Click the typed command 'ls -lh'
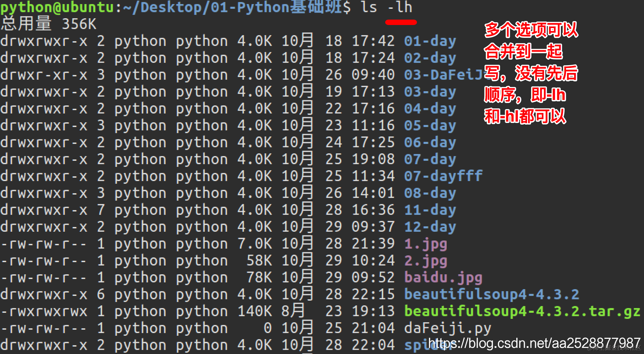The image size is (644, 354). [386, 7]
